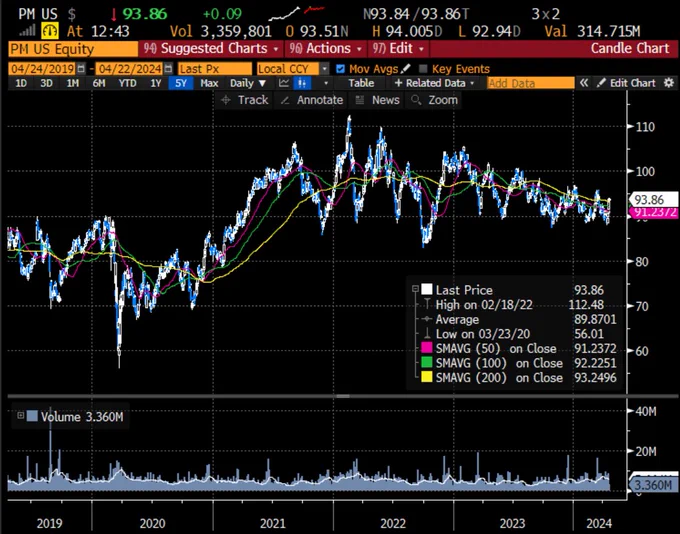Click the yellow intraday gauge icon
The width and height of the screenshot is (680, 534).
point(49,31)
